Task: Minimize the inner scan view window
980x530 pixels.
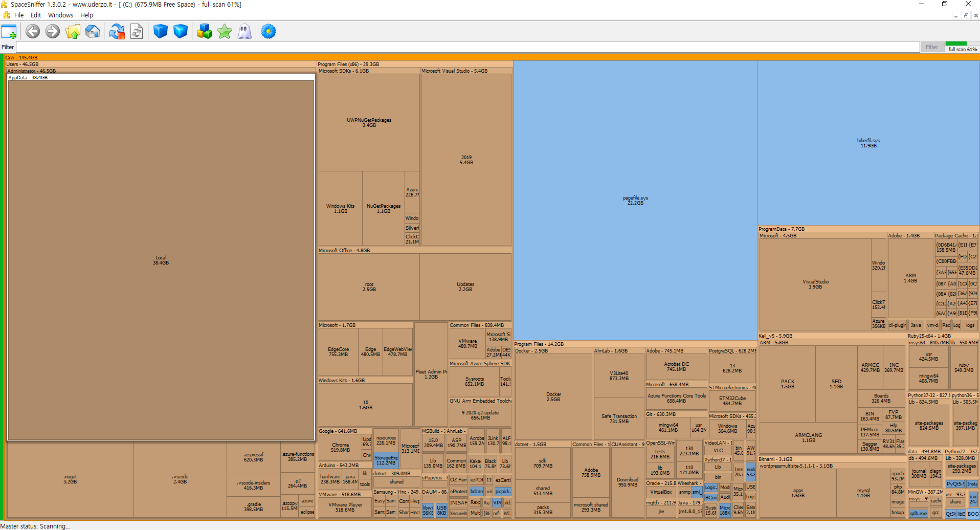Action: point(955,15)
